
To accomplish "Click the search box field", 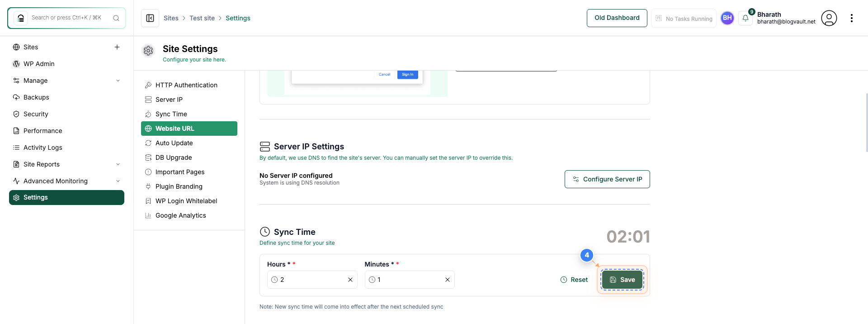I will [x=66, y=18].
